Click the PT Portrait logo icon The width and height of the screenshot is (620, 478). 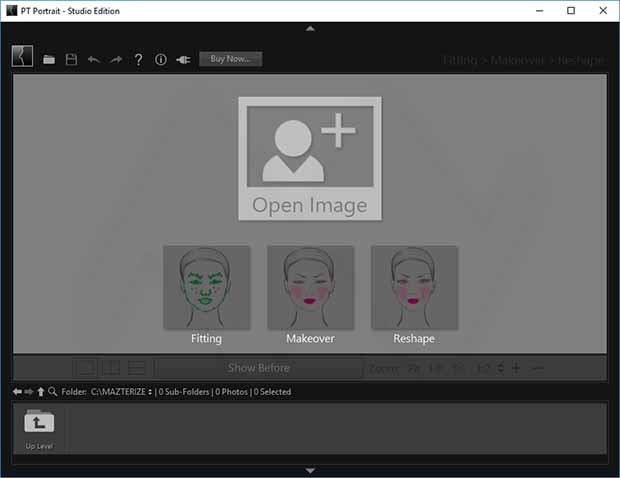pyautogui.click(x=22, y=57)
